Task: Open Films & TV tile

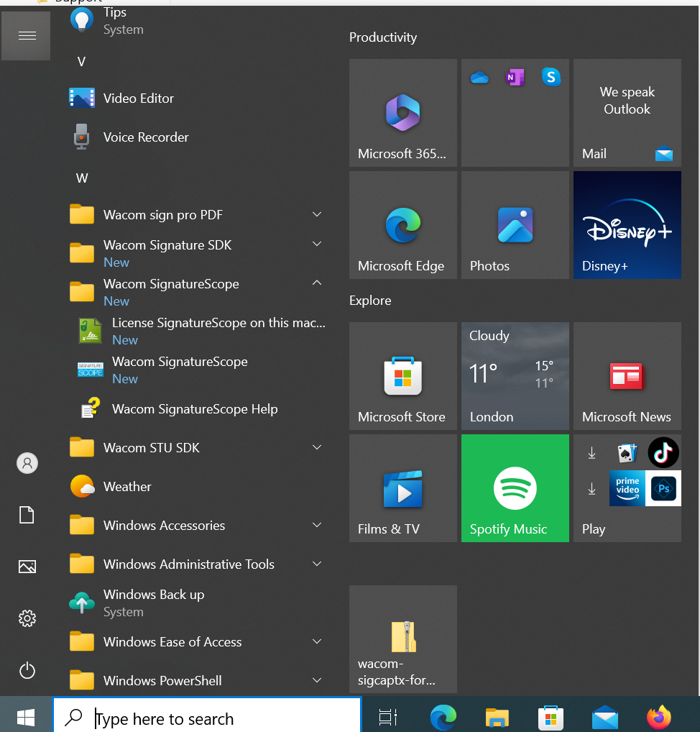Action: (x=402, y=488)
